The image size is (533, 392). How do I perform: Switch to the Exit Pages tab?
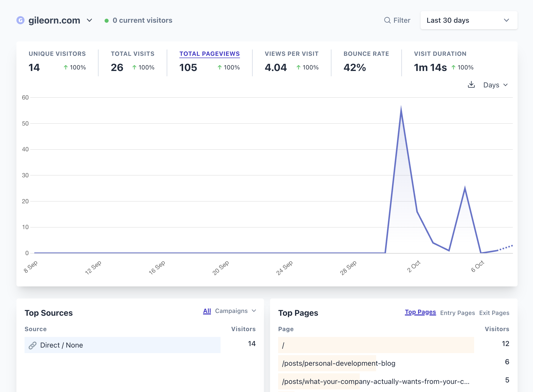(x=494, y=313)
